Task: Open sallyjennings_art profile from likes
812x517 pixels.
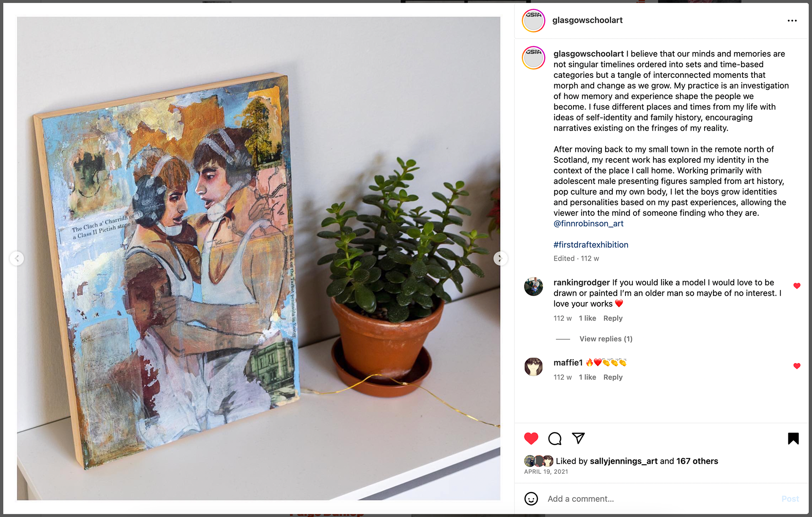Action: [623, 461]
